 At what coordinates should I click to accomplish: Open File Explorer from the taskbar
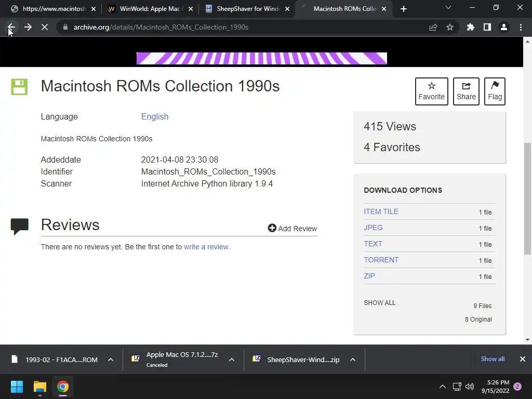pyautogui.click(x=39, y=387)
